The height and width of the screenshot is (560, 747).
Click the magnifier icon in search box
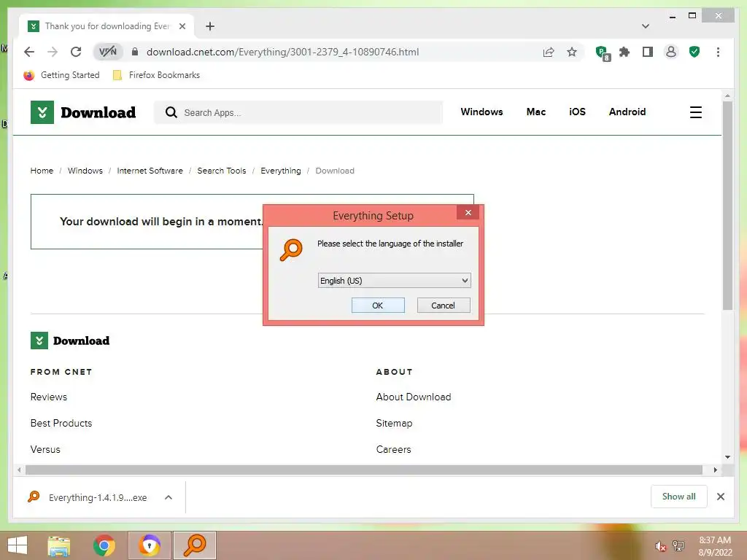point(171,112)
